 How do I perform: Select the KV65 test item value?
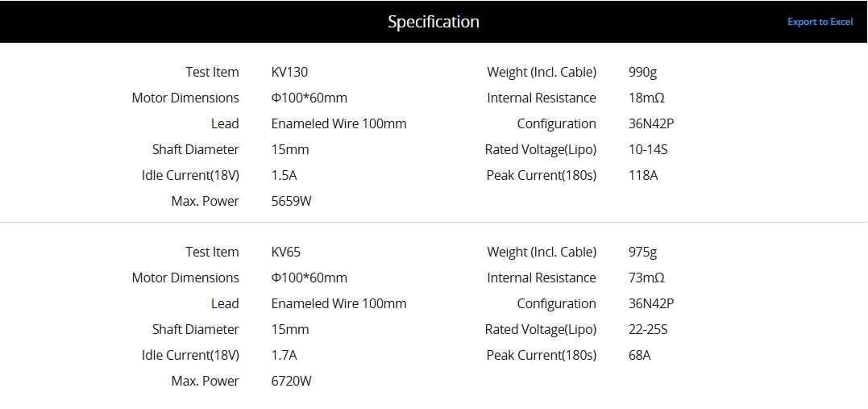click(x=286, y=252)
